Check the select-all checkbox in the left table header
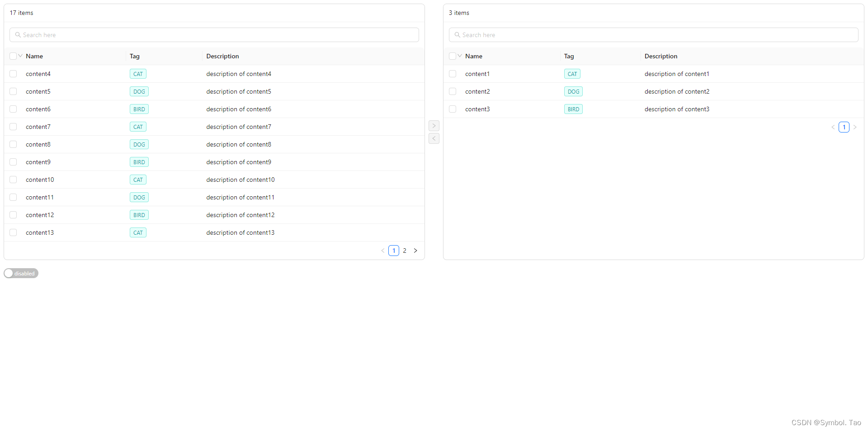The width and height of the screenshot is (868, 431). tap(13, 56)
